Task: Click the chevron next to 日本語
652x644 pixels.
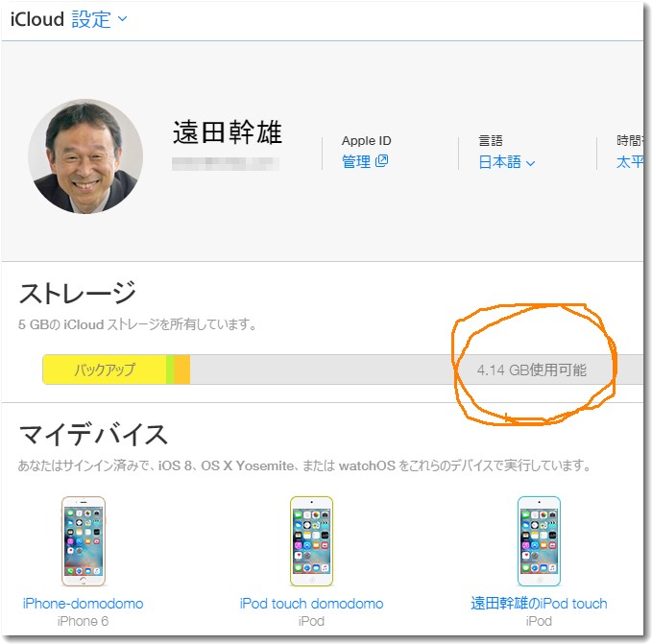Action: (x=530, y=163)
